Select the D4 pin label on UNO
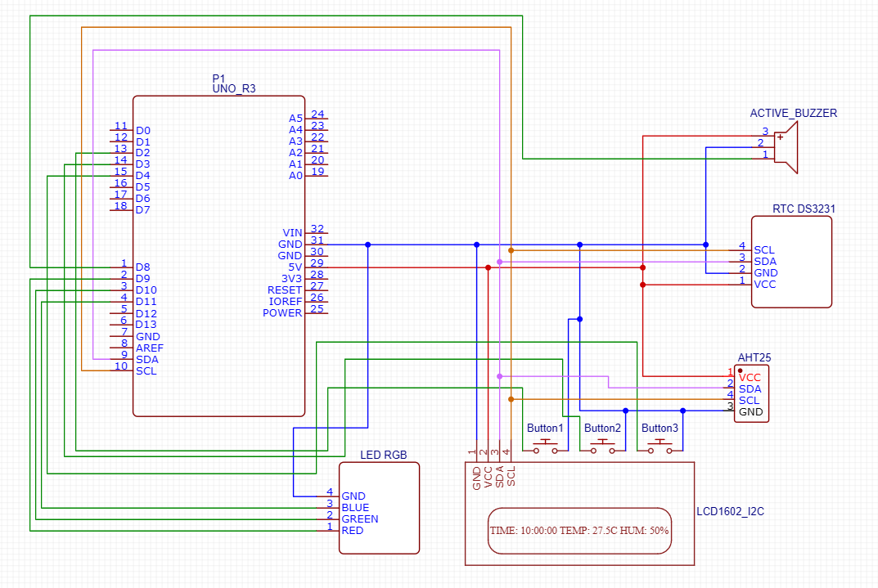 (x=142, y=176)
